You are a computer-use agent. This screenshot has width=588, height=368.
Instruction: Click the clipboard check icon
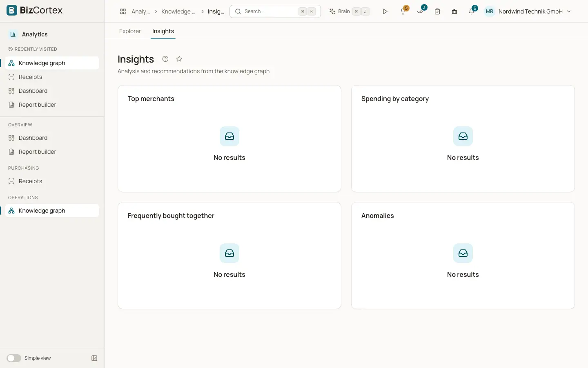[x=437, y=11]
